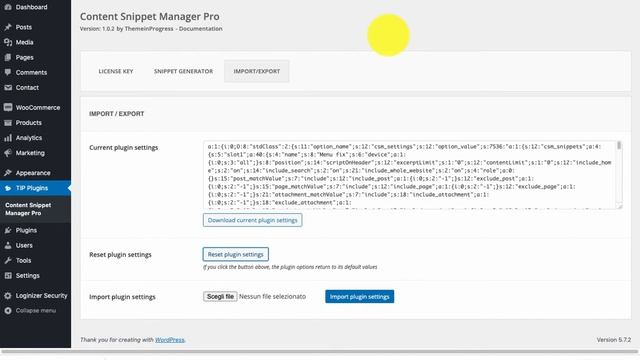Click the Tools wrench icon
The height and width of the screenshot is (360, 640).
pos(8,260)
